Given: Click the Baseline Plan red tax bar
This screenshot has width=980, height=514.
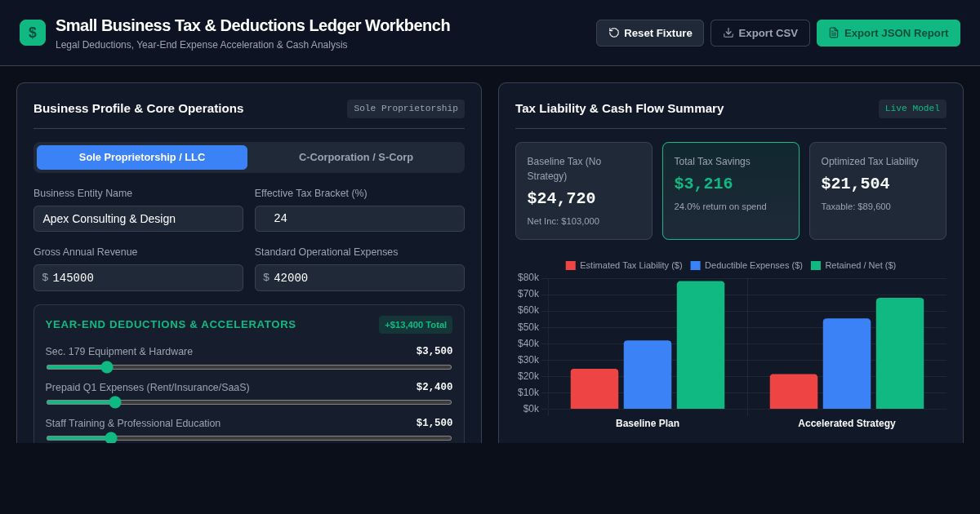Looking at the screenshot, I should (595, 389).
